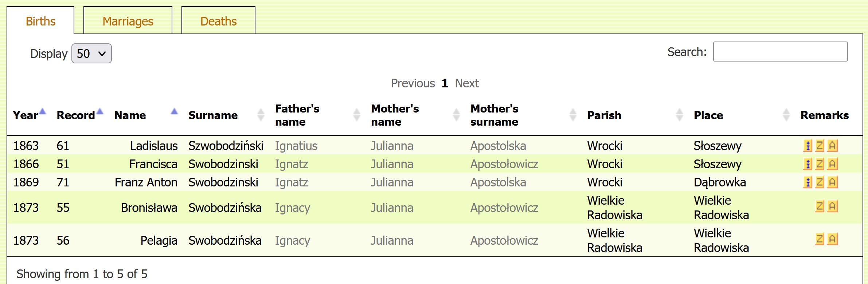Screen dimensions: 868x284
Task: Open the Display count dropdown
Action: [91, 54]
